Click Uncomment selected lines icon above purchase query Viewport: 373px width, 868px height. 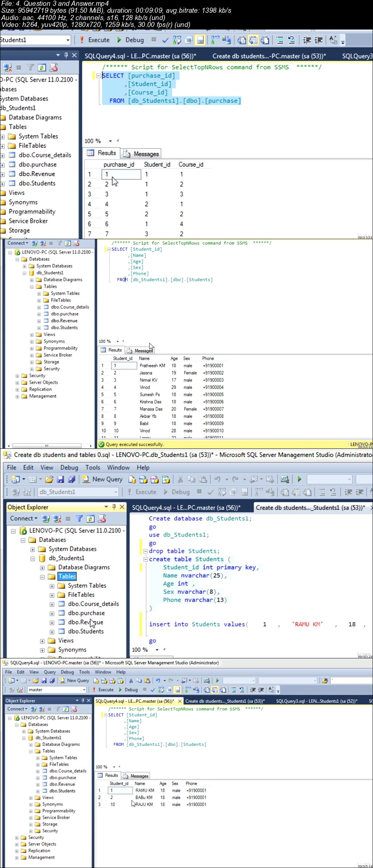pyautogui.click(x=291, y=40)
